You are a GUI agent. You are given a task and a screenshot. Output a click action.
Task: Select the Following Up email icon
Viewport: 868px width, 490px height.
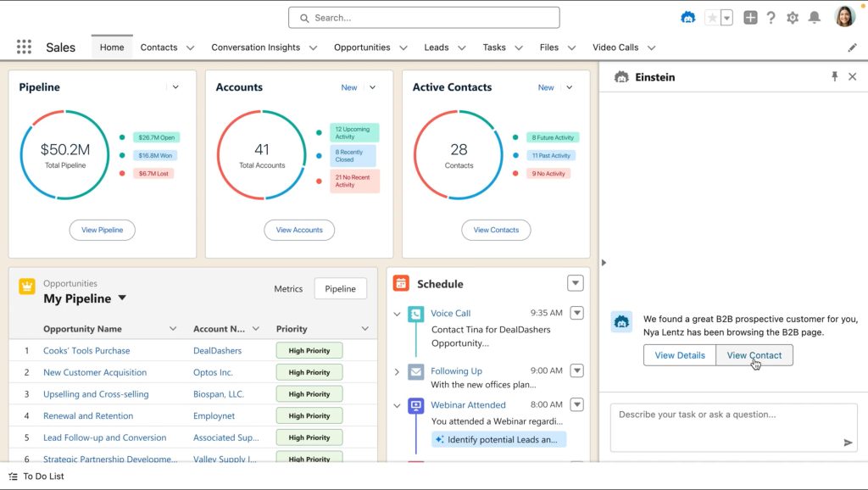point(415,370)
